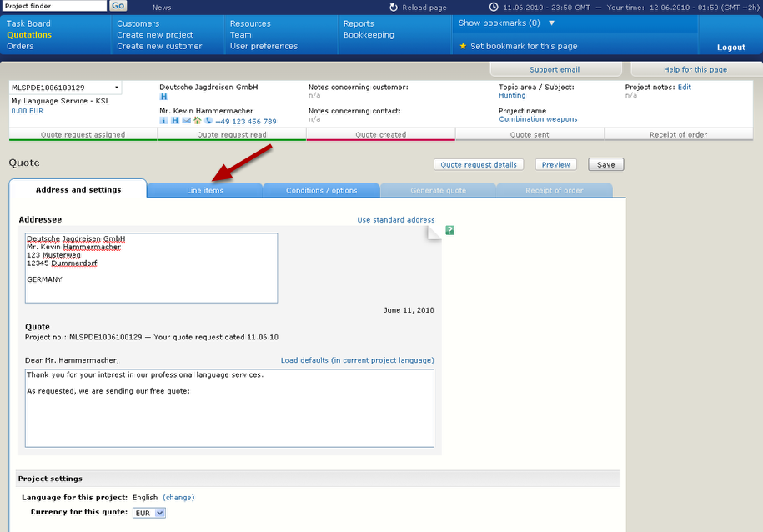763x532 pixels.
Task: Open customer info via the blue i icon
Action: coord(163,119)
